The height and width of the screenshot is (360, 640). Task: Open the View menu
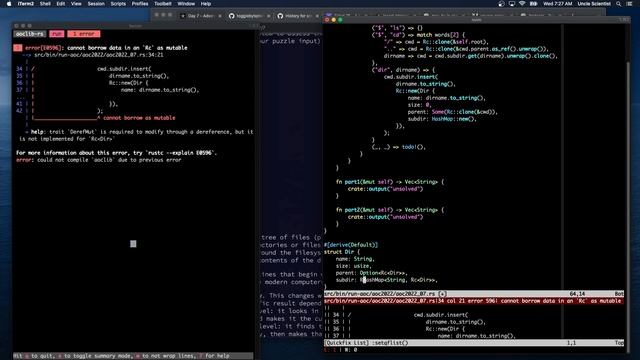[76, 4]
